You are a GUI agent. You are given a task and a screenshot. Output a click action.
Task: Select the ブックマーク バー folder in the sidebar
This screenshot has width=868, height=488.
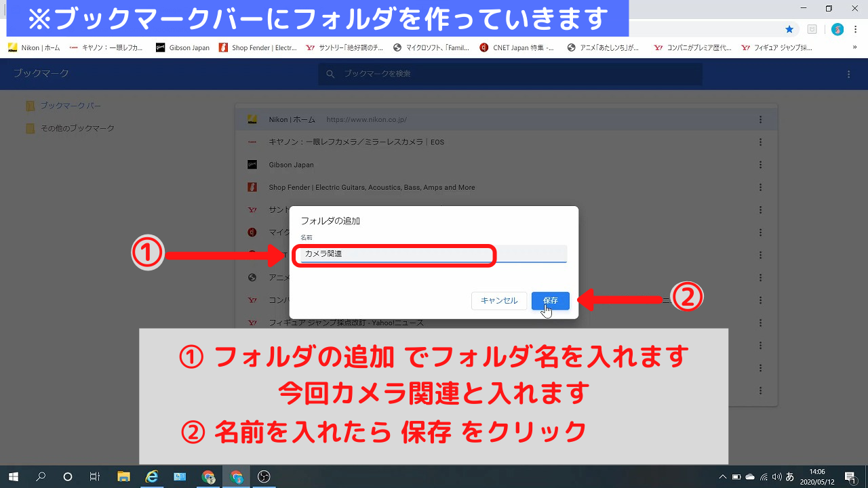click(x=70, y=106)
